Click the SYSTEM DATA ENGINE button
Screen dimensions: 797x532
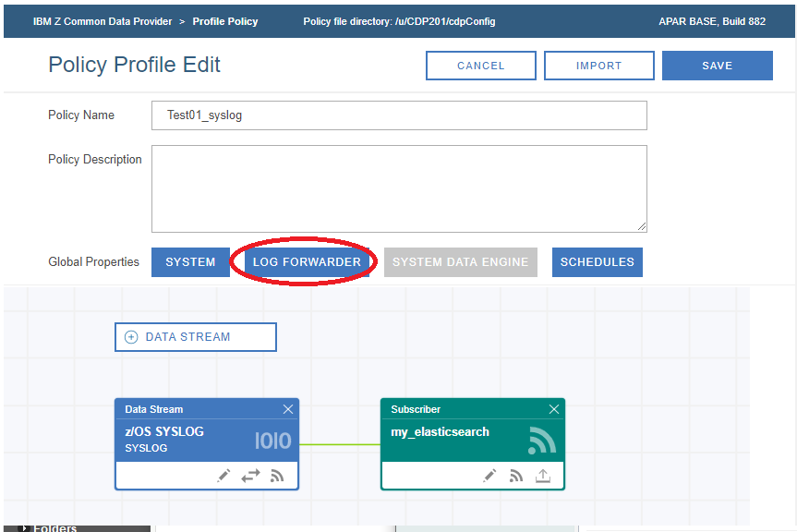point(461,262)
